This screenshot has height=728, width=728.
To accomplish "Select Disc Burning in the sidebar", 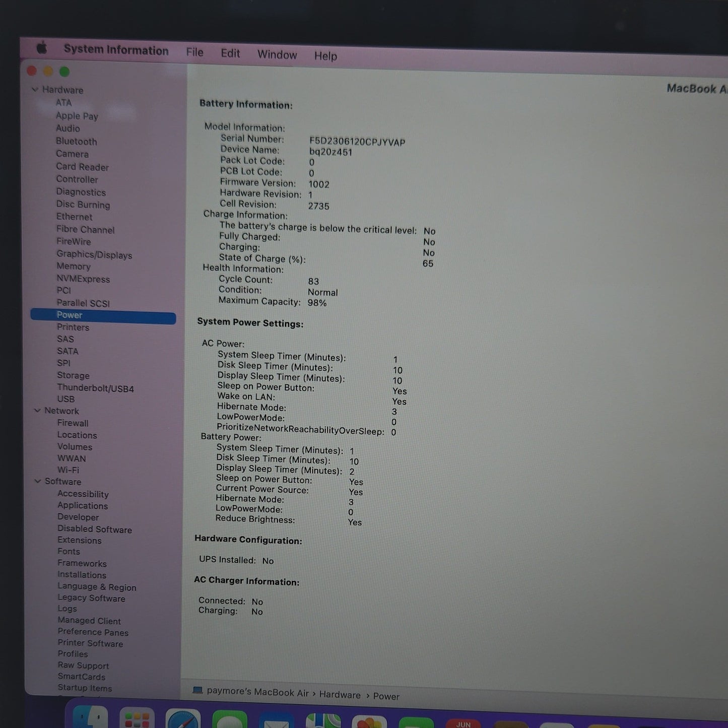I will (x=83, y=205).
